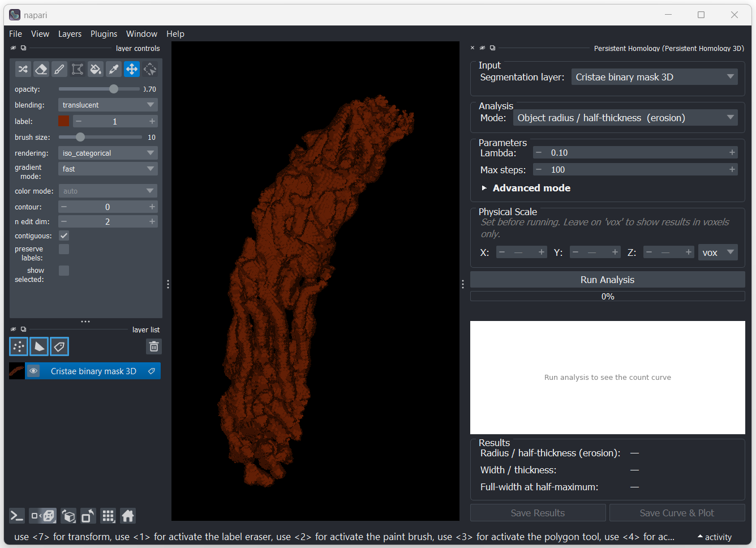Float the Persistent Homology dock panel
This screenshot has height=548, width=756.
click(x=492, y=48)
